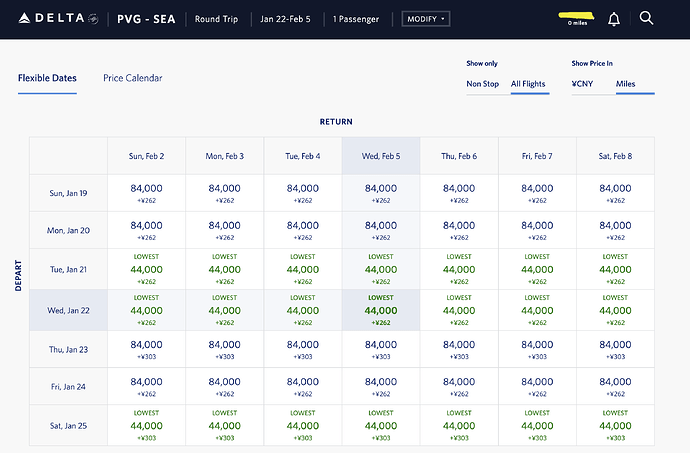Select All Flights filter option

click(x=528, y=84)
